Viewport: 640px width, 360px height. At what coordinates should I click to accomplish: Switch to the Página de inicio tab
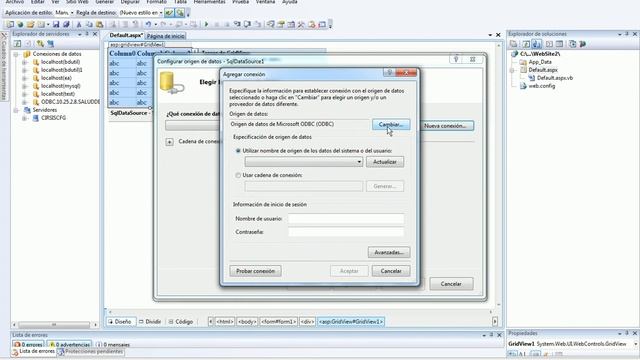point(166,36)
